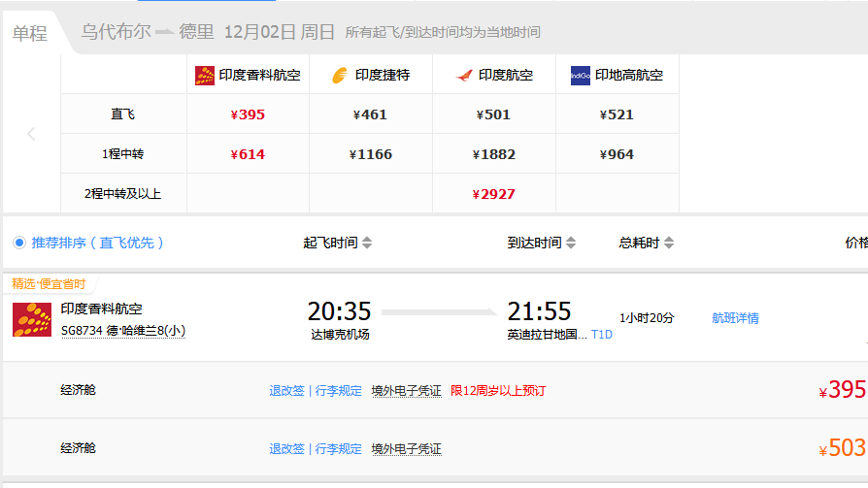The height and width of the screenshot is (488, 868).
Task: Click terminal T1D label
Action: (602, 334)
